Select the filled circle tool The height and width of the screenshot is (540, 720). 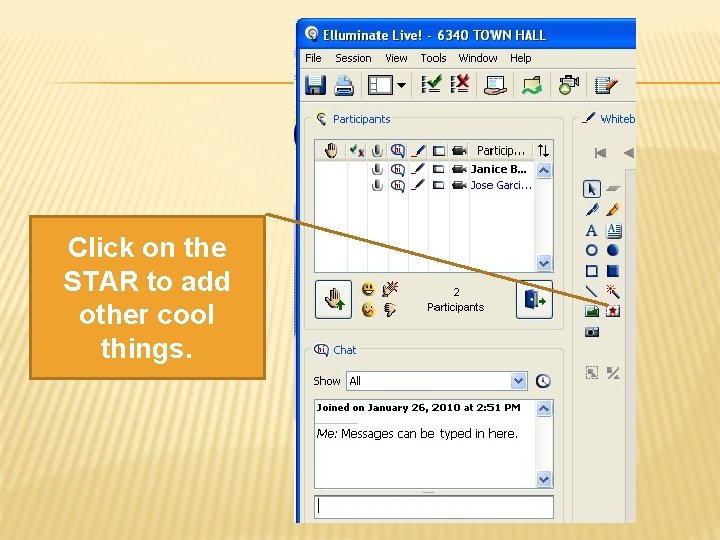point(613,250)
